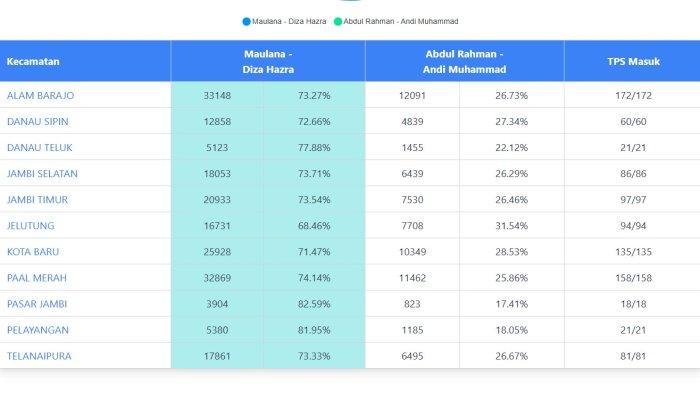The height and width of the screenshot is (393, 700).
Task: Click the Maulana - Diza Hazra column header
Action: (x=268, y=61)
